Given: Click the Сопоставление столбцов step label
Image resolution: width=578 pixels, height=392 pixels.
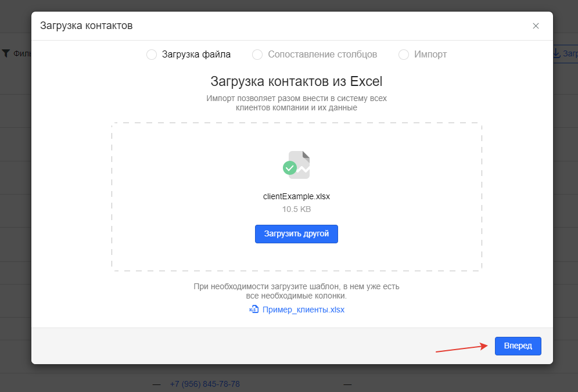Looking at the screenshot, I should coord(322,55).
